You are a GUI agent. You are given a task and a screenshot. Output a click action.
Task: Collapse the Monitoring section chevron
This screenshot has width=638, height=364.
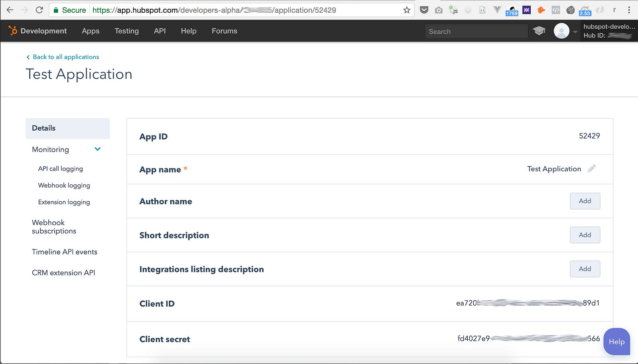[x=98, y=149]
